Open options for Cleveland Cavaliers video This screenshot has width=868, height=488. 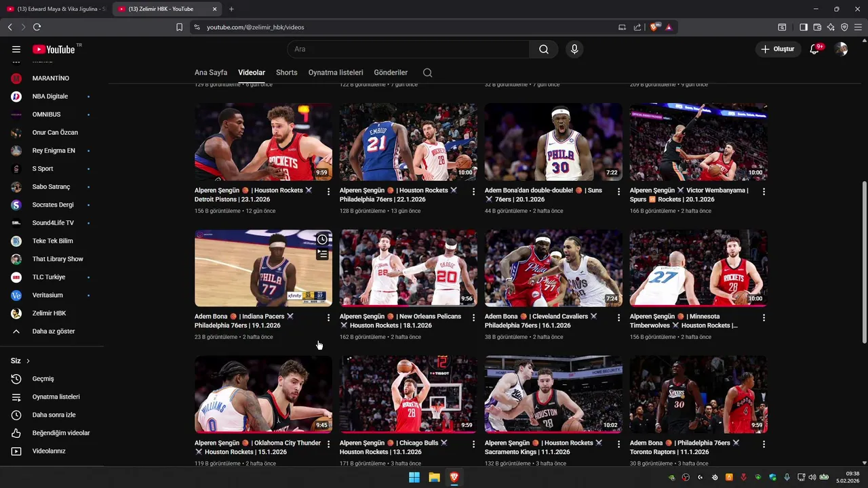618,318
